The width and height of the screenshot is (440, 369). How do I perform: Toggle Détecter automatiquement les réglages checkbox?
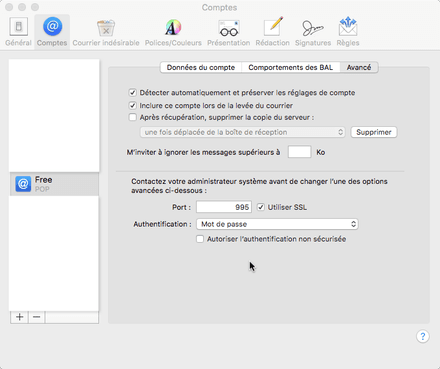(x=133, y=93)
